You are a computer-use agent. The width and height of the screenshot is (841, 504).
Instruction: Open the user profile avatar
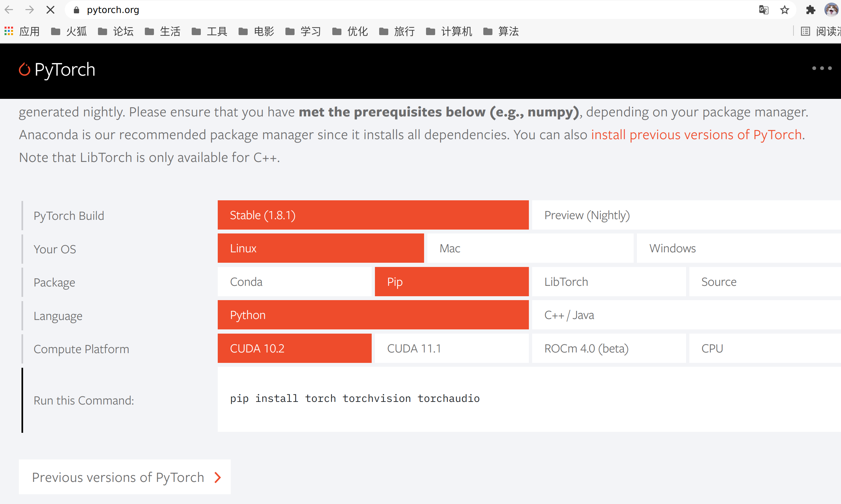832,10
